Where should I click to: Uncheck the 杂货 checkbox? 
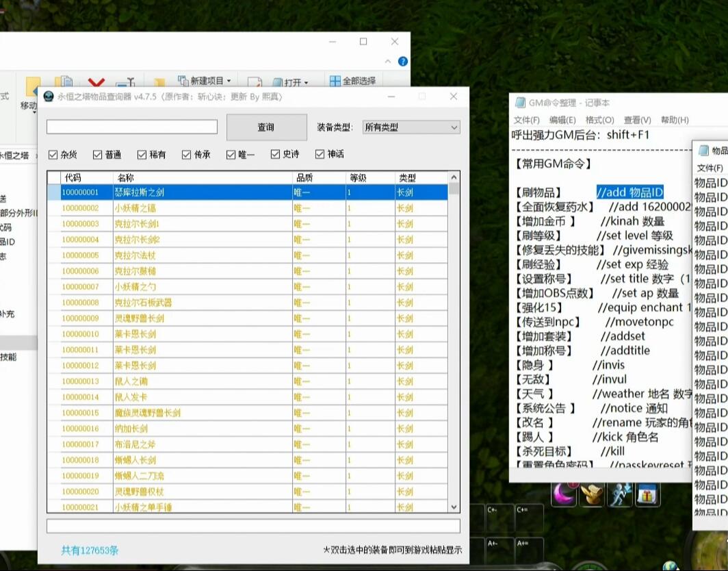53,155
